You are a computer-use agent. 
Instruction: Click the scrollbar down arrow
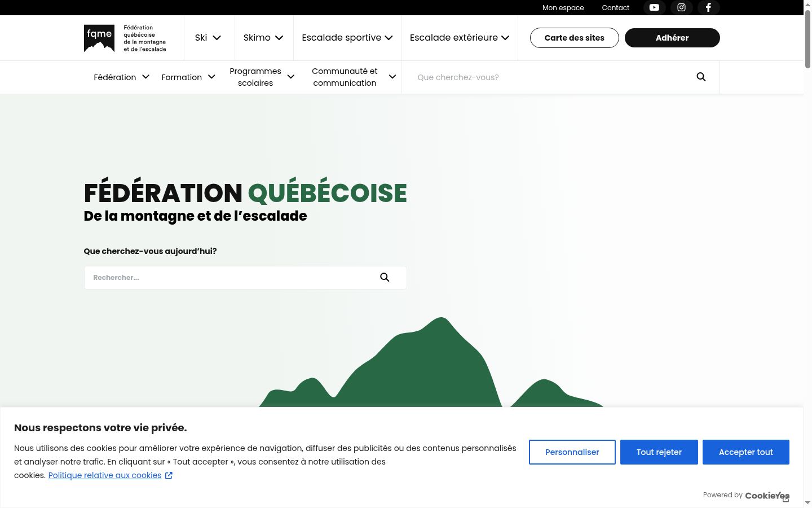807,502
